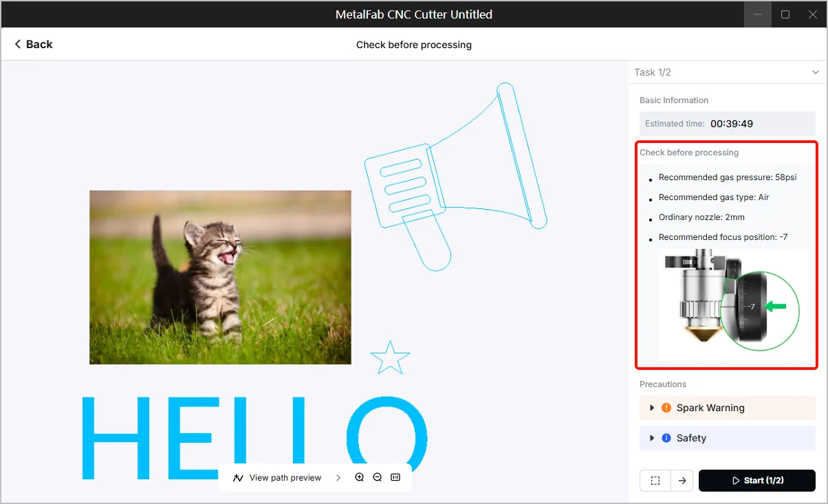Expand the Safety precautions section

[728, 438]
